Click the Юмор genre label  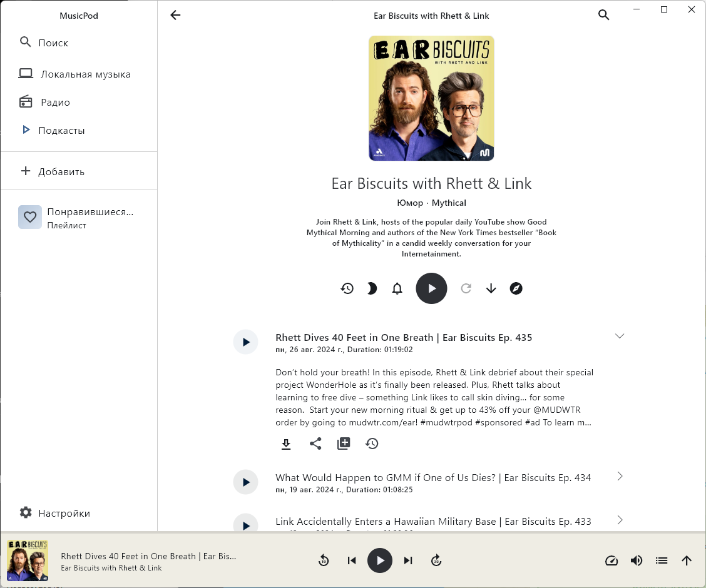pyautogui.click(x=410, y=203)
